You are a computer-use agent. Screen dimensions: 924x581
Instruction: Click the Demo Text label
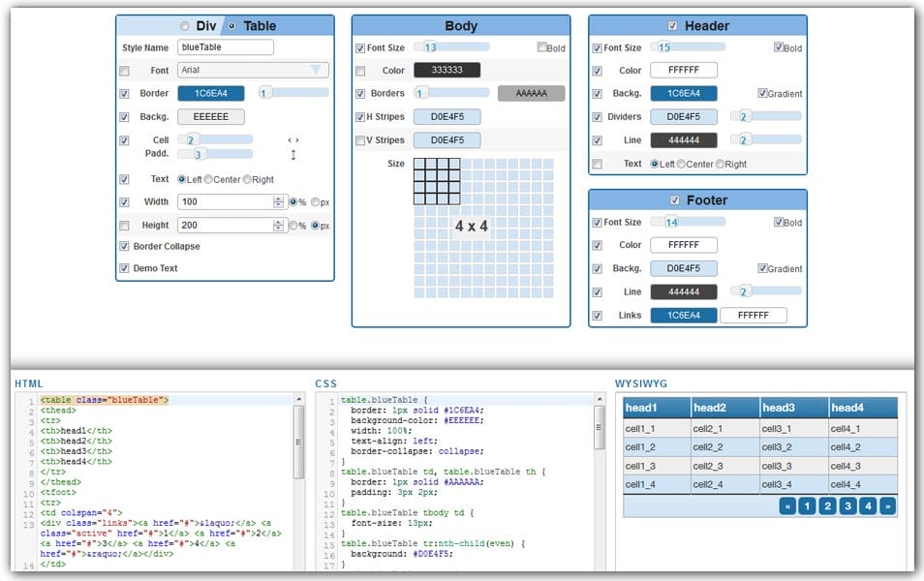tap(158, 268)
